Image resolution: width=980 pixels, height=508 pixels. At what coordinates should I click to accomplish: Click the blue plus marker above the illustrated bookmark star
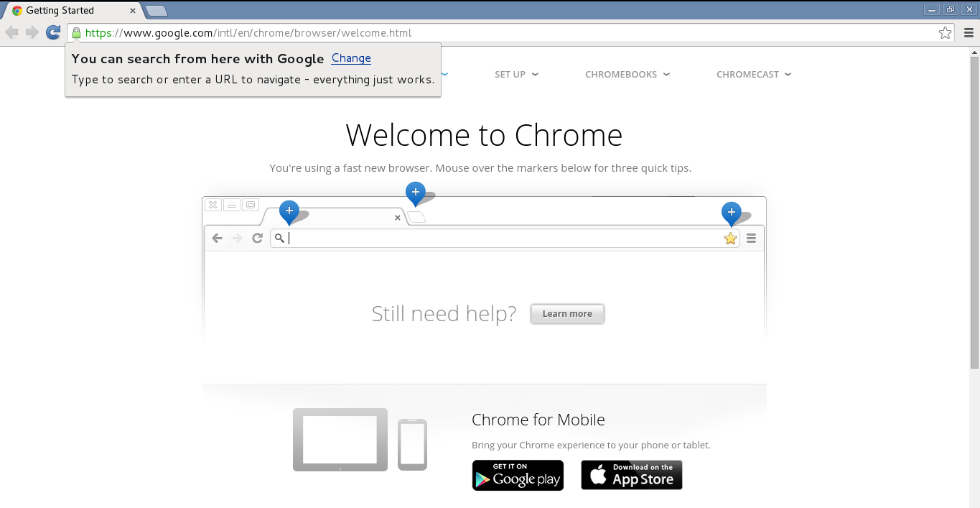pos(731,213)
